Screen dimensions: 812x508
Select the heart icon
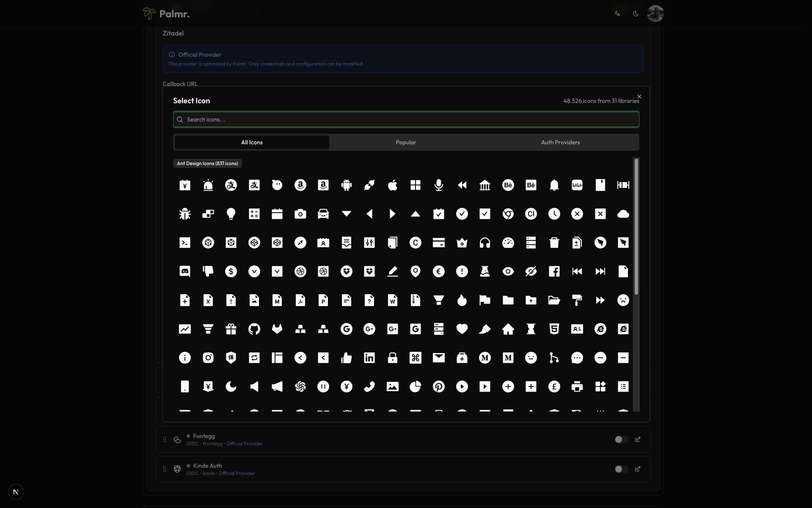(462, 329)
